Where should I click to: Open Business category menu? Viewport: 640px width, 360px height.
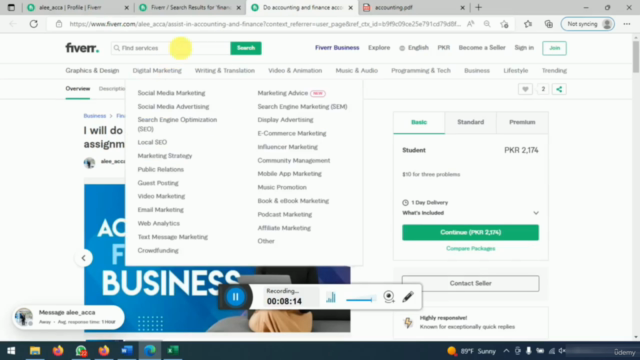pyautogui.click(x=477, y=71)
